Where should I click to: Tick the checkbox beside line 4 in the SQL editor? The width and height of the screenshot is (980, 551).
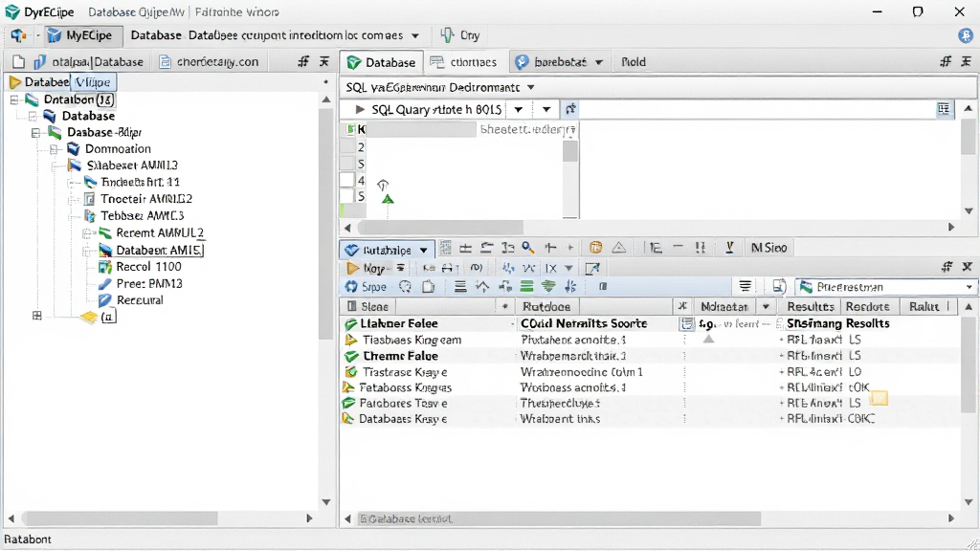346,181
